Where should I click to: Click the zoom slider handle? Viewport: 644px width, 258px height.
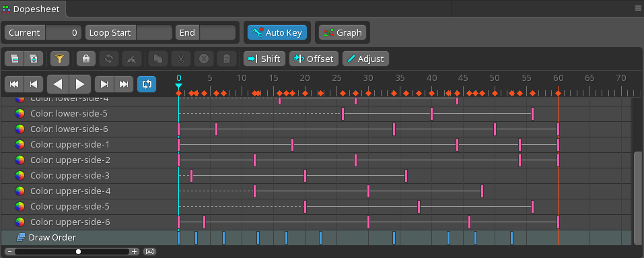point(79,251)
